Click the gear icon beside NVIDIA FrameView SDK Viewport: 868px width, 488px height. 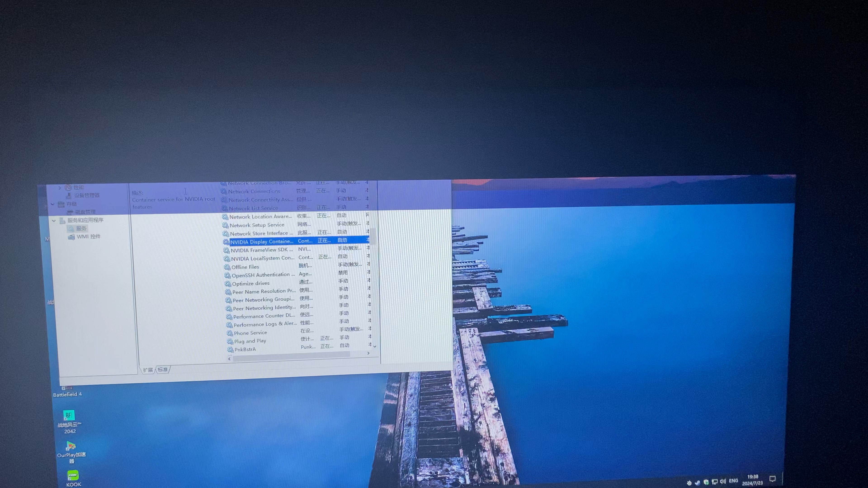tap(226, 250)
